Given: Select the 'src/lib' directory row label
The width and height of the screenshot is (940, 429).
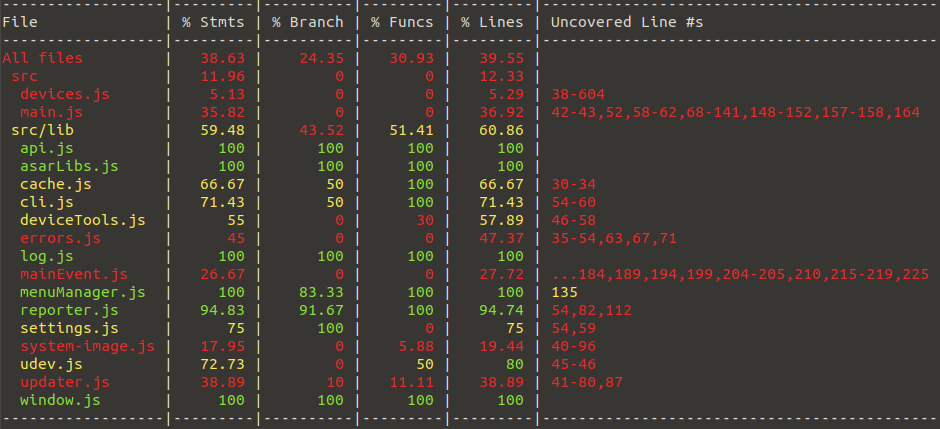Looking at the screenshot, I should [x=43, y=130].
